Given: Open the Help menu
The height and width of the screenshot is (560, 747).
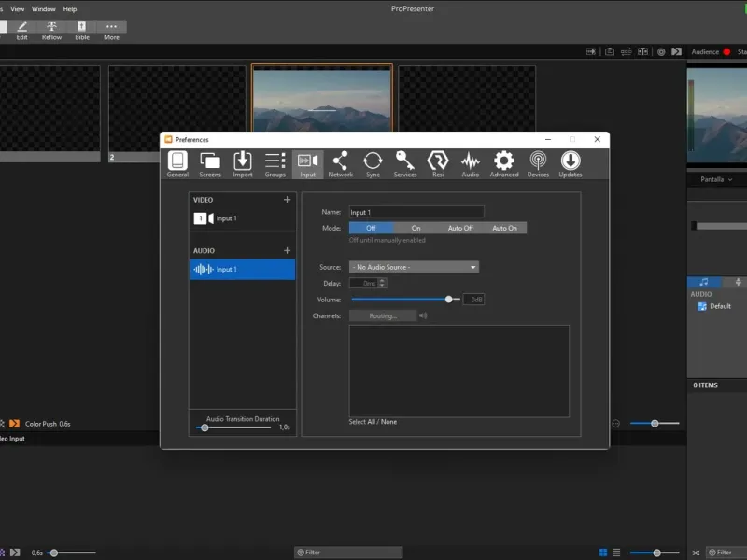Looking at the screenshot, I should click(70, 9).
